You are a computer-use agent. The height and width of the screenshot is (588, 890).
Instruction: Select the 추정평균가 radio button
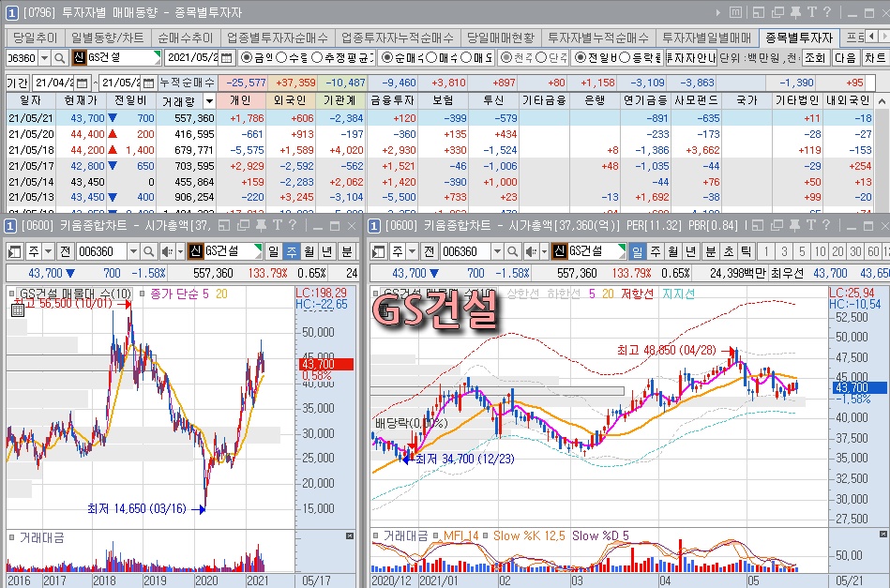click(x=317, y=58)
